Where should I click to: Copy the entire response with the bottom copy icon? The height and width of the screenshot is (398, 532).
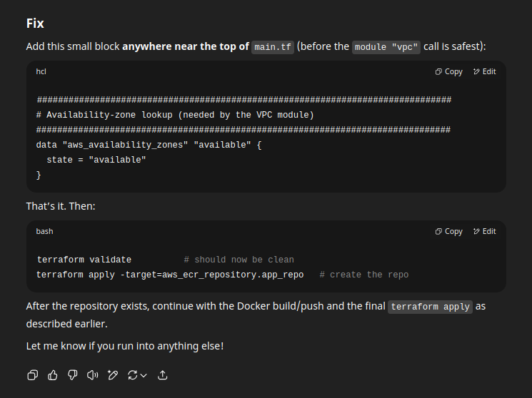click(33, 375)
